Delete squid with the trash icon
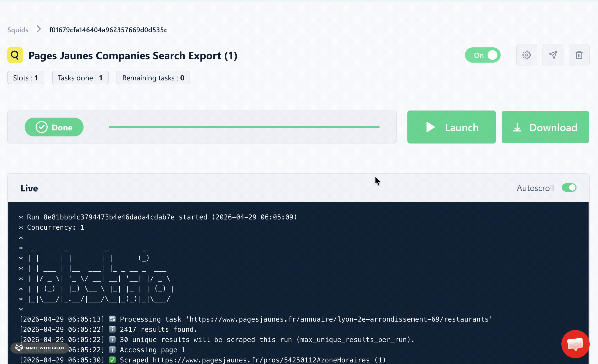The image size is (598, 364). [x=579, y=55]
